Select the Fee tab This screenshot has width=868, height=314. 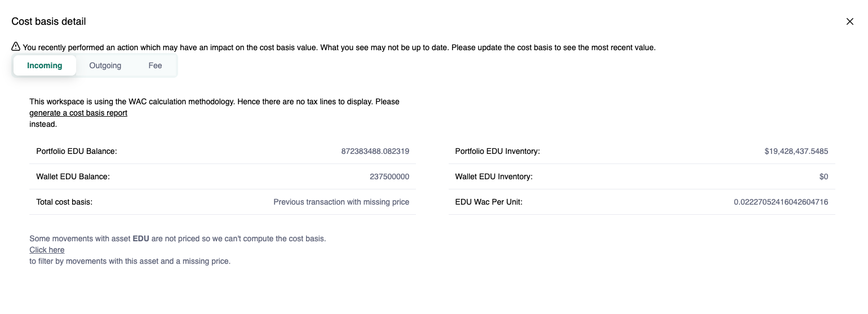coord(155,65)
